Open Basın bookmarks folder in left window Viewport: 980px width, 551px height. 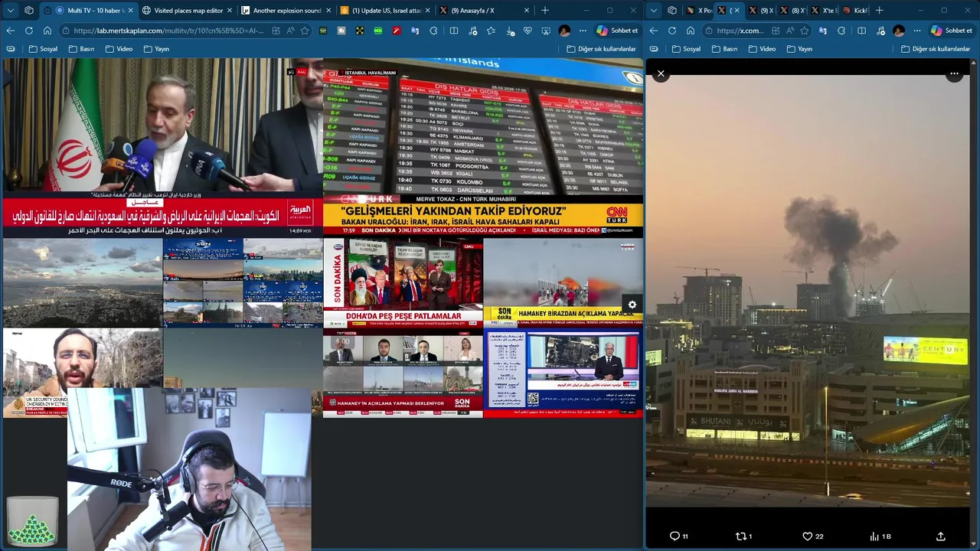click(81, 49)
